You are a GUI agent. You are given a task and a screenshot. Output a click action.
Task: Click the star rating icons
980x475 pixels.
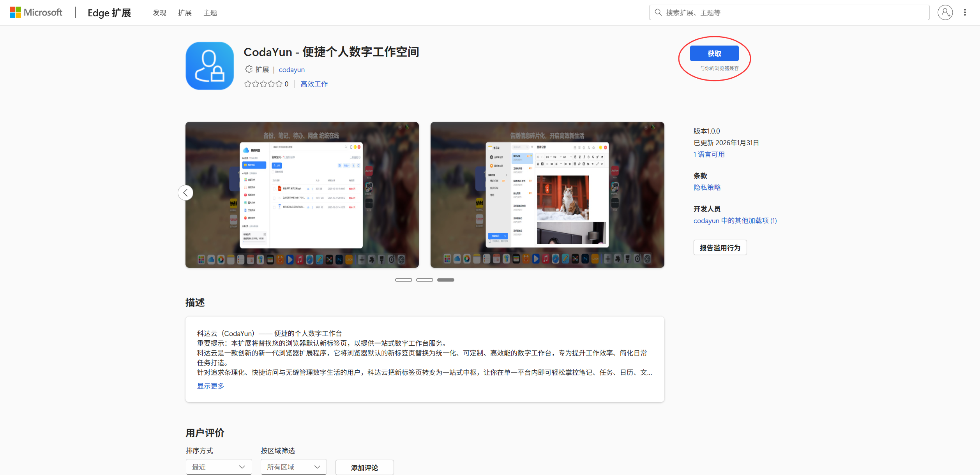(263, 84)
